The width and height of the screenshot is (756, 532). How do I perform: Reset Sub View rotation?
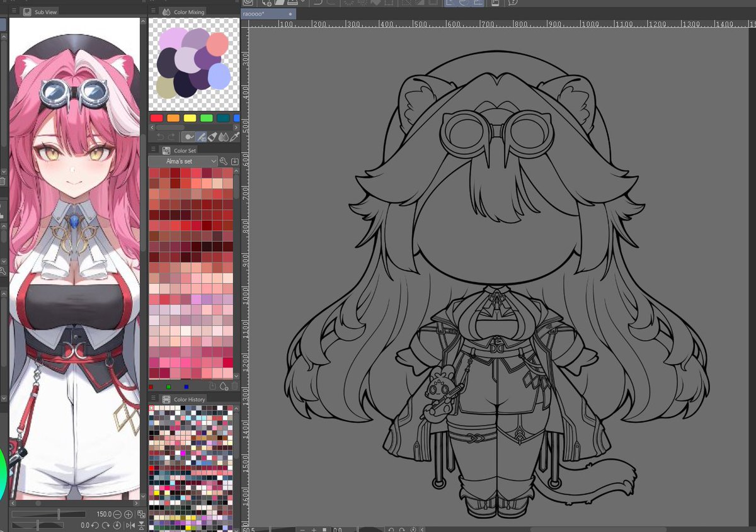117,525
